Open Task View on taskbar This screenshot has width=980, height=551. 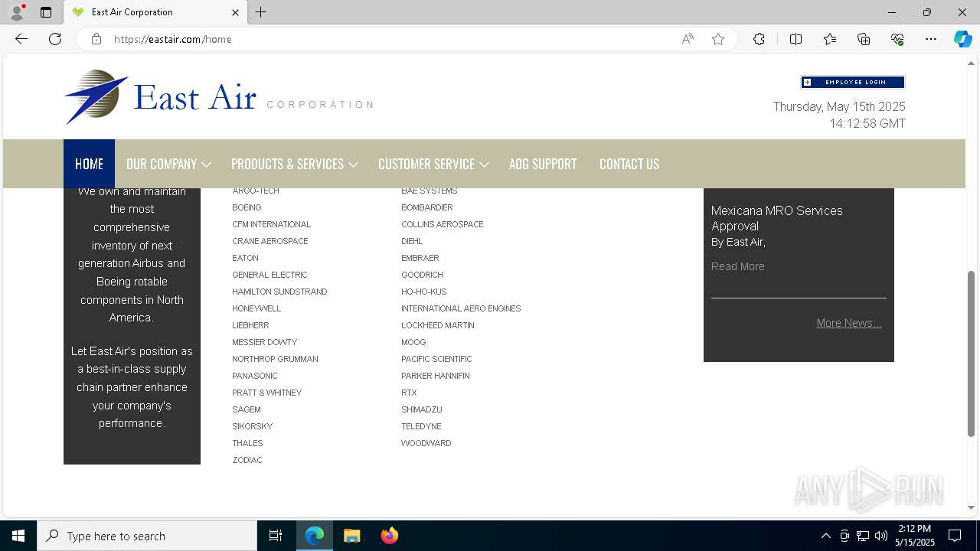[276, 536]
